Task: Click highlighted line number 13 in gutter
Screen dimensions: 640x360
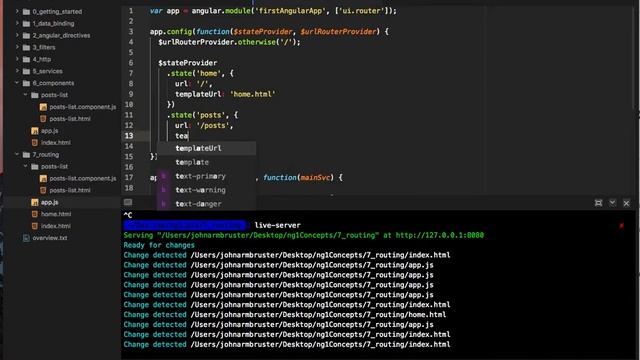Action: (129, 136)
